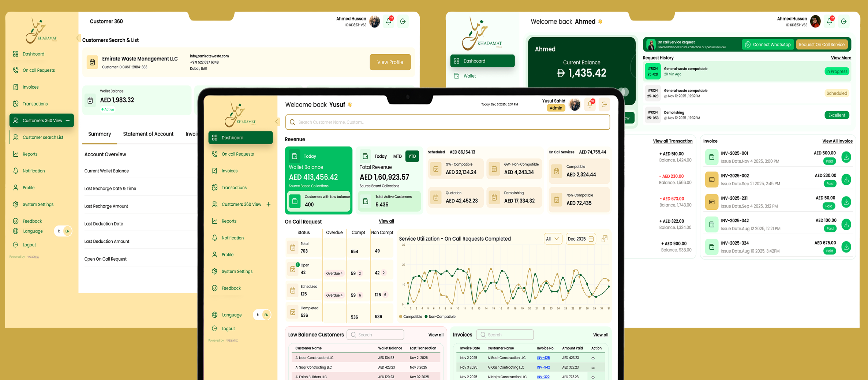The height and width of the screenshot is (380, 868).
Task: Switch the revenue view to MTD
Action: pos(398,156)
